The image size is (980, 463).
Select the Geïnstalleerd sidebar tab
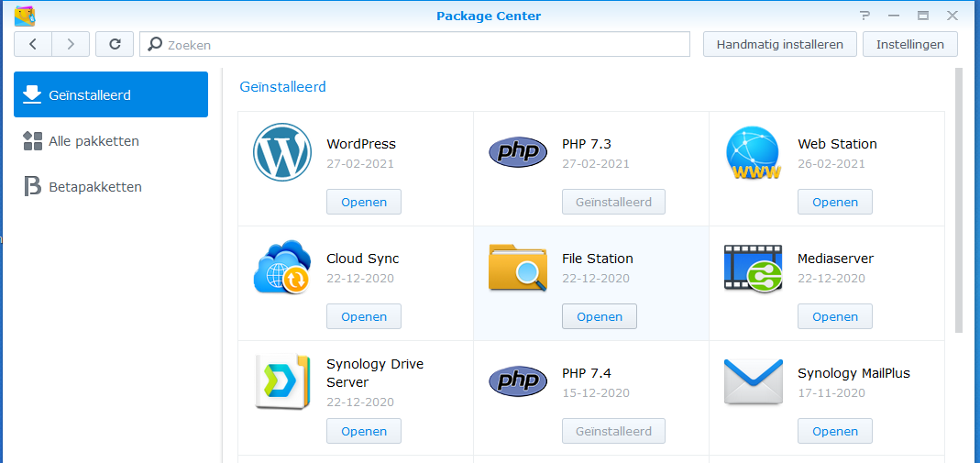[x=111, y=94]
